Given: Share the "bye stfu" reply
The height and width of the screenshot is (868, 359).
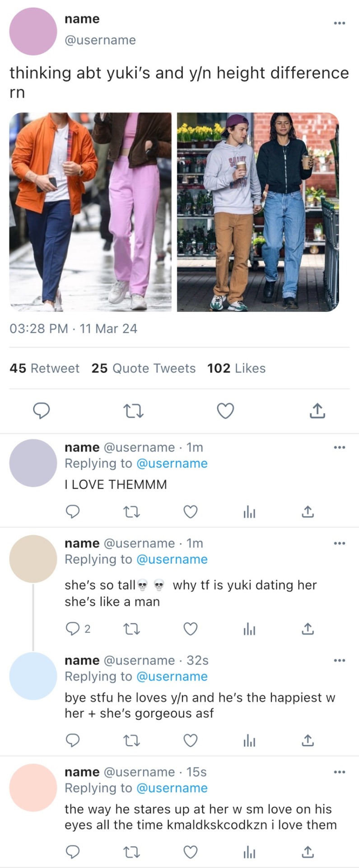Looking at the screenshot, I should [308, 741].
